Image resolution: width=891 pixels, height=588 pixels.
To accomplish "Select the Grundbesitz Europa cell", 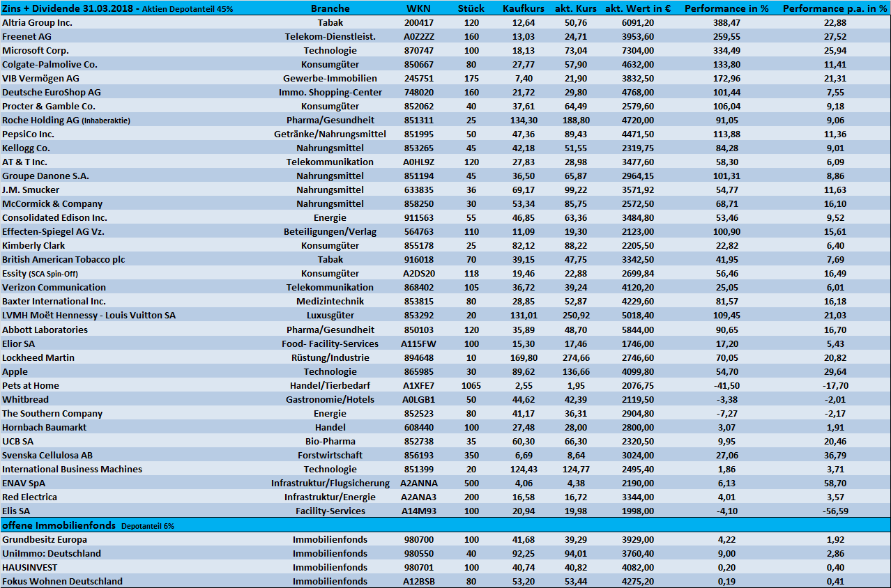I will coord(45,539).
